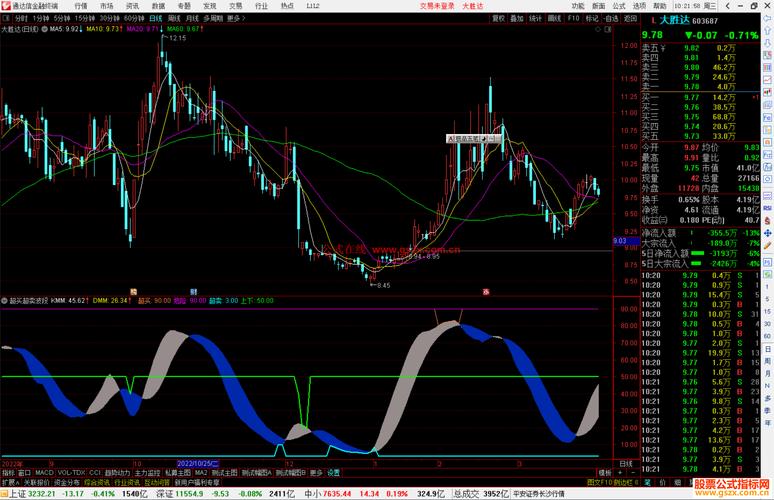Open the 资讯 menu
Screen dimensions: 774x500
132,6
